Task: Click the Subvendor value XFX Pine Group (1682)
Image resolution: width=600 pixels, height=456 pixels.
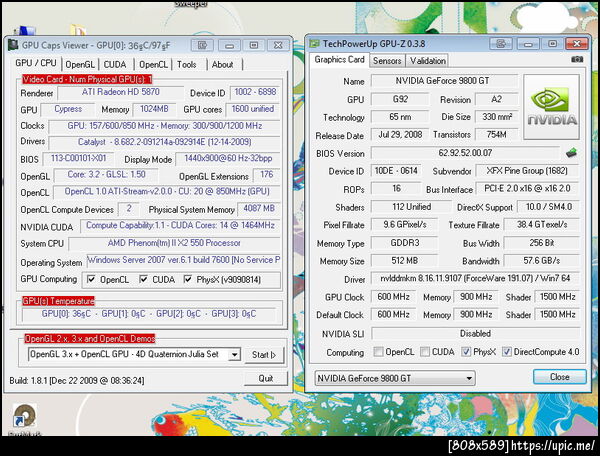Action: click(x=527, y=171)
